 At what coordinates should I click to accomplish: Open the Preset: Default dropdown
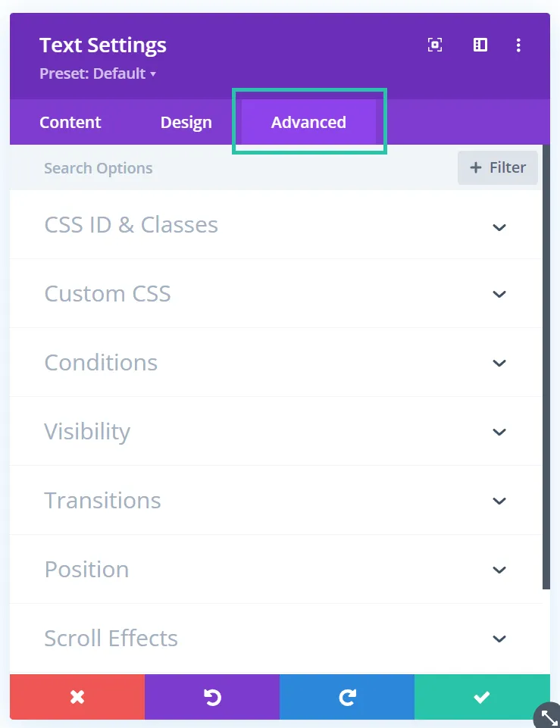point(98,73)
